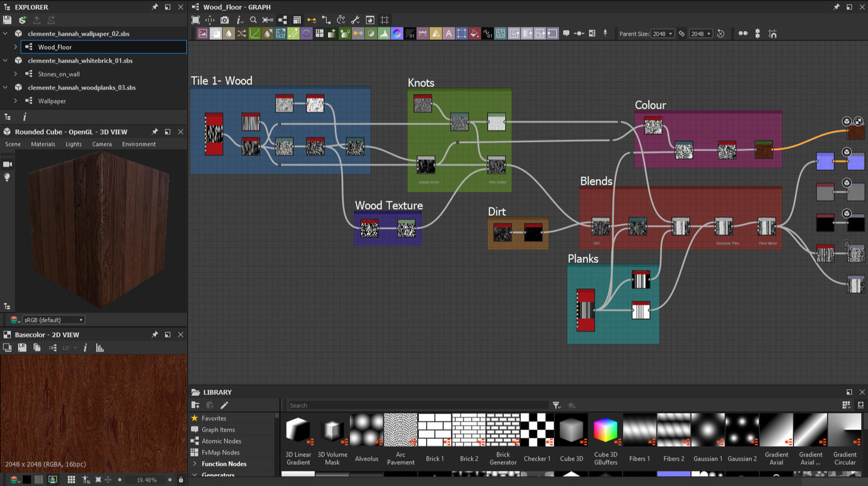868x486 pixels.
Task: Click the wrench tools icon in graph toolbar
Action: 355,20
